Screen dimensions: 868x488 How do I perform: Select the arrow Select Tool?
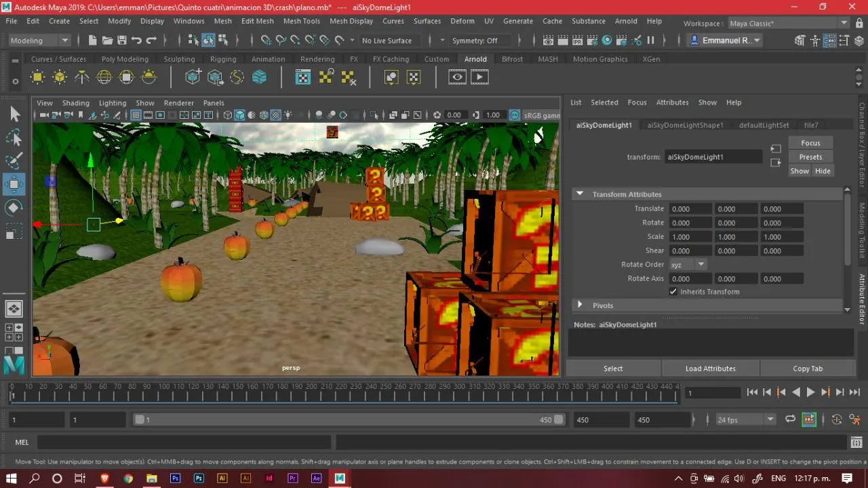click(14, 114)
